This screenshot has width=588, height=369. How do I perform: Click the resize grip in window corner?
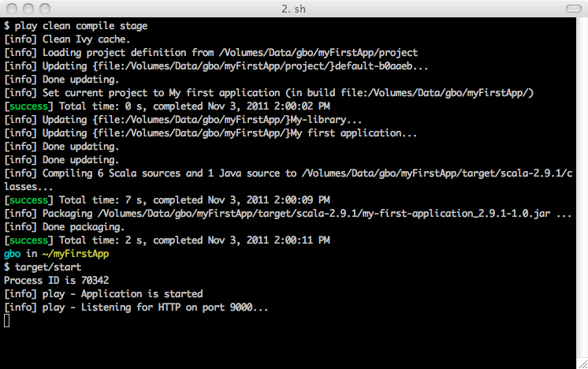pyautogui.click(x=582, y=363)
